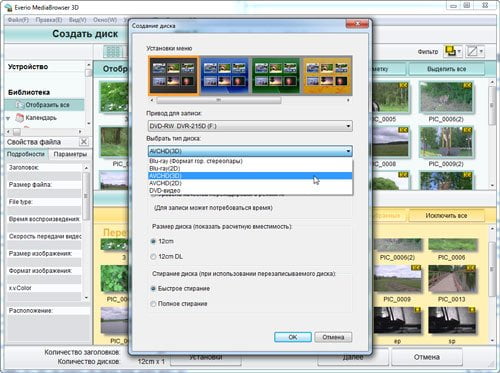Select the black menu theme thumbnail
This screenshot has height=373, width=500.
[173, 75]
